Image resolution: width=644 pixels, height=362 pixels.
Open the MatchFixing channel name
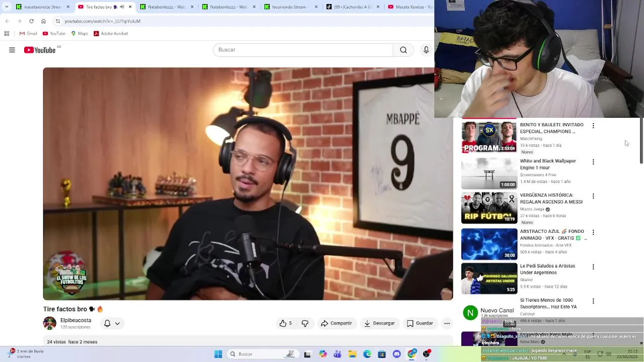[531, 139]
